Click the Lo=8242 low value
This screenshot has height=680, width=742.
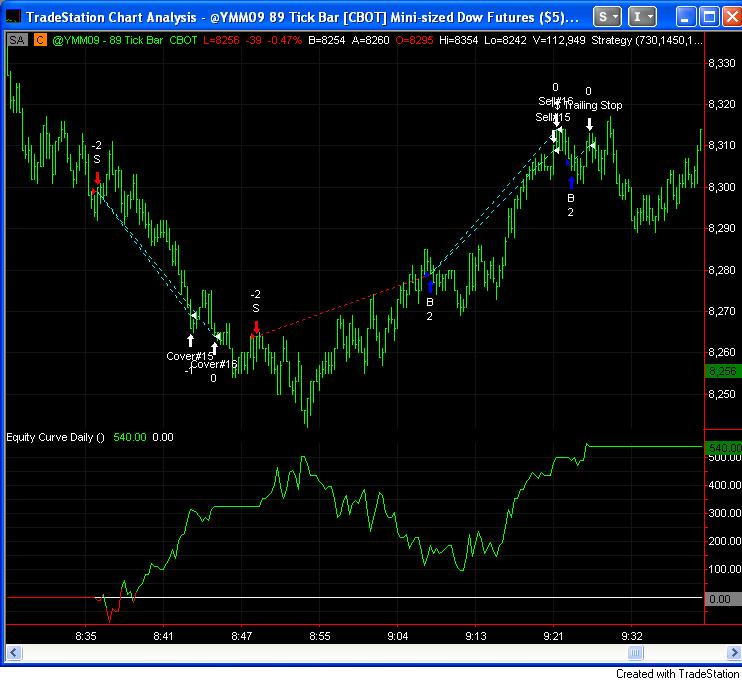(x=505, y=40)
